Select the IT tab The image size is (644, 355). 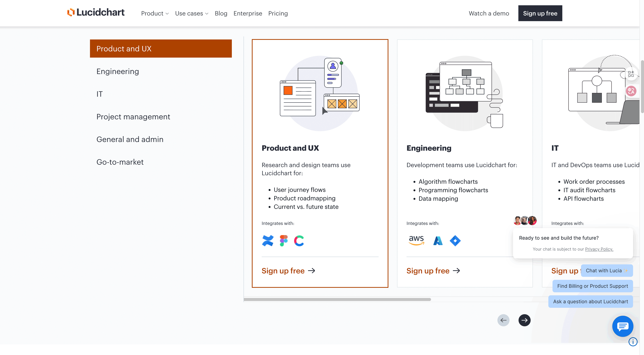(161, 94)
